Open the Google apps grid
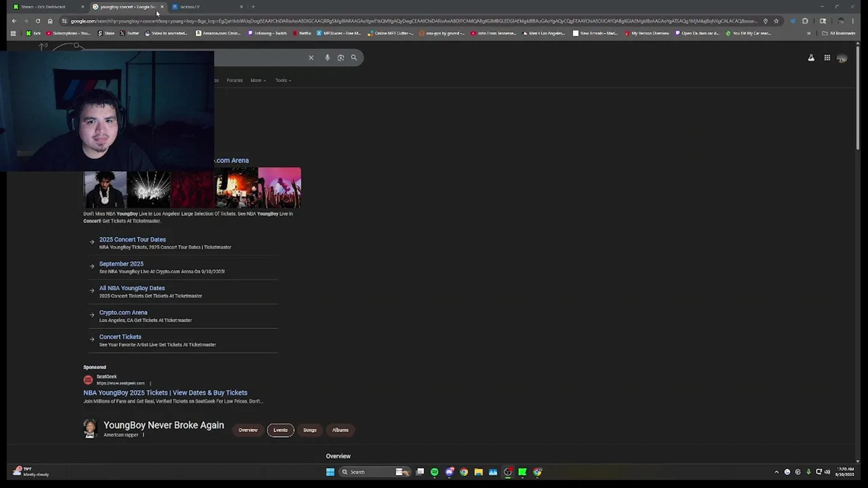The height and width of the screenshot is (488, 868). [x=827, y=58]
